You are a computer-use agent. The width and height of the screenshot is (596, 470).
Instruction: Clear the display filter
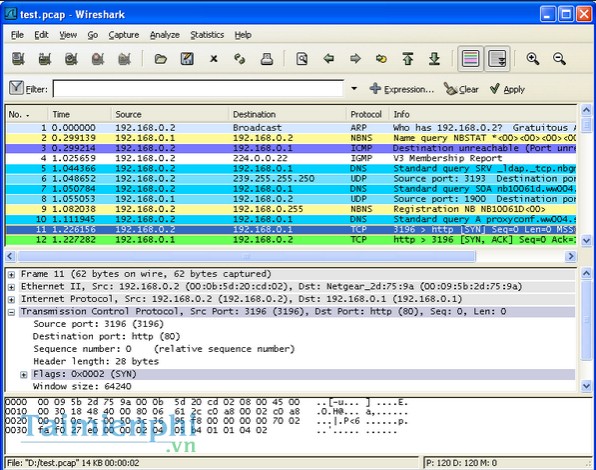(x=461, y=89)
